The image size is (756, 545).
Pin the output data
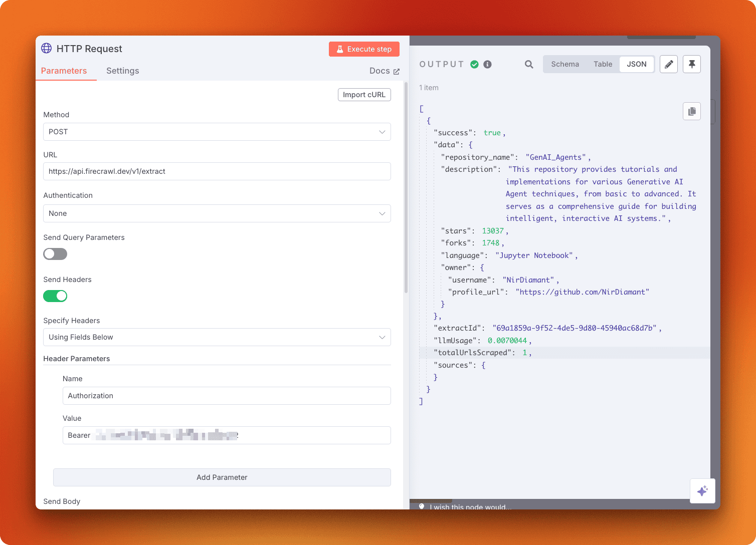tap(692, 64)
